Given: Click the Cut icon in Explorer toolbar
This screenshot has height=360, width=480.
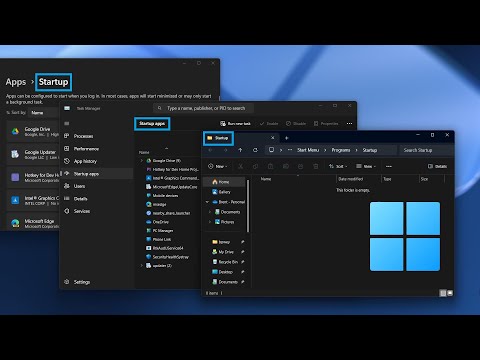Looking at the screenshot, I should 240,166.
